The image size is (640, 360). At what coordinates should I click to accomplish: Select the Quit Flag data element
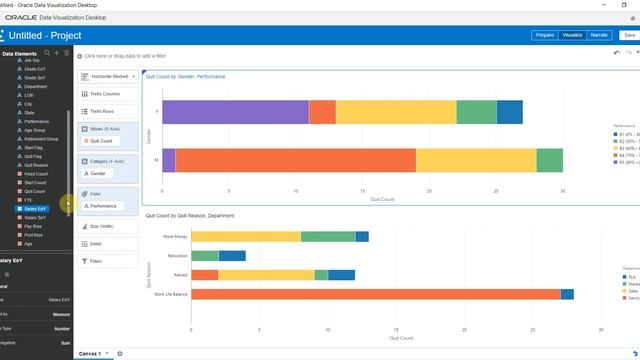point(33,156)
